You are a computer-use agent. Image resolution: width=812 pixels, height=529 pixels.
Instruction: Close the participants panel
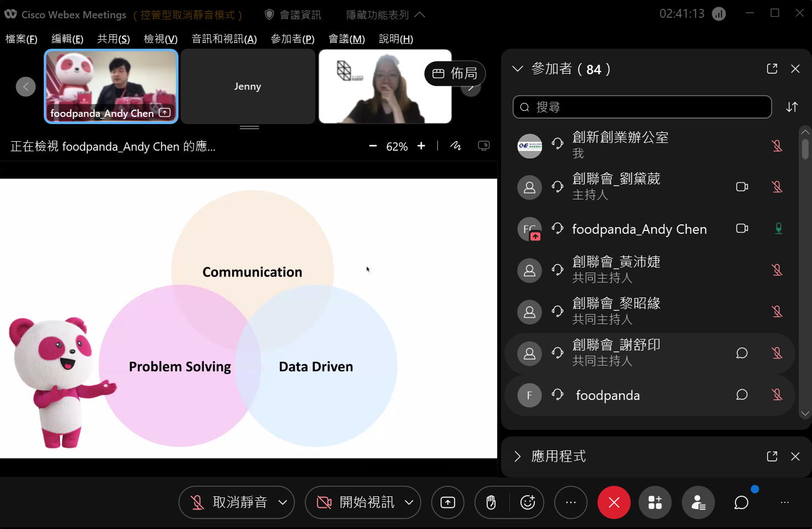coord(795,69)
